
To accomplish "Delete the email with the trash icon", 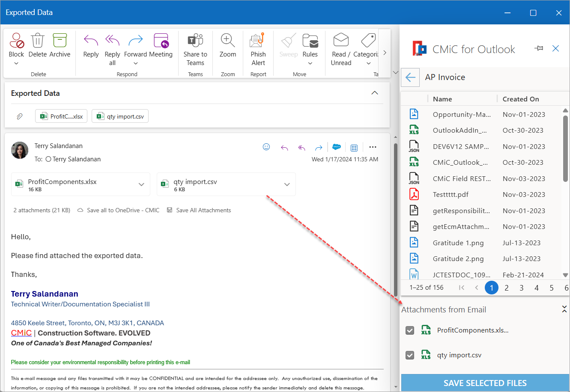I will tap(38, 41).
